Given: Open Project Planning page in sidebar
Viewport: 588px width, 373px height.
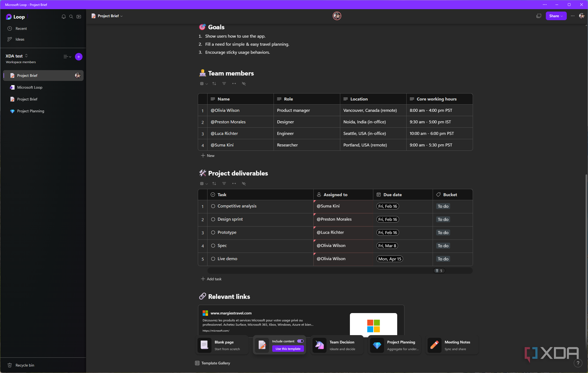Looking at the screenshot, I should point(31,111).
